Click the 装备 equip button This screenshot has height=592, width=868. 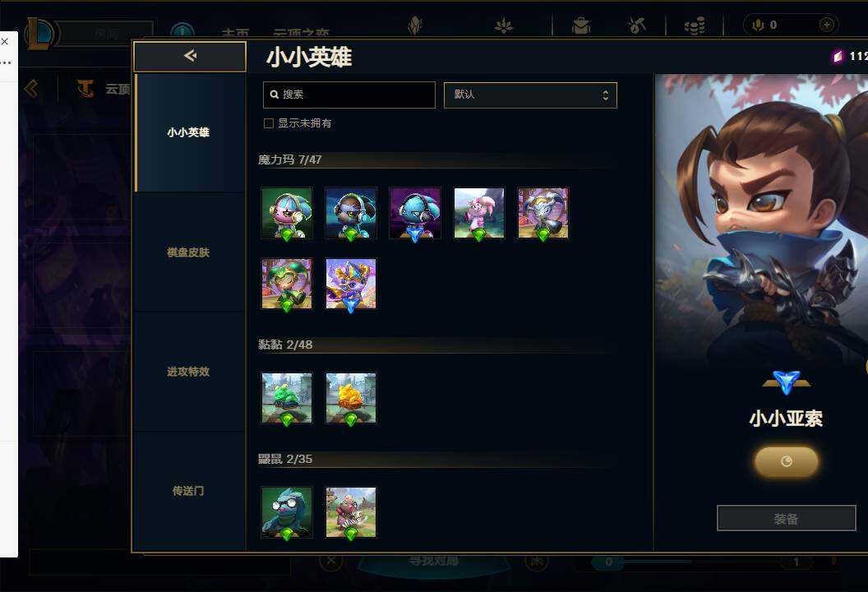pyautogui.click(x=786, y=518)
